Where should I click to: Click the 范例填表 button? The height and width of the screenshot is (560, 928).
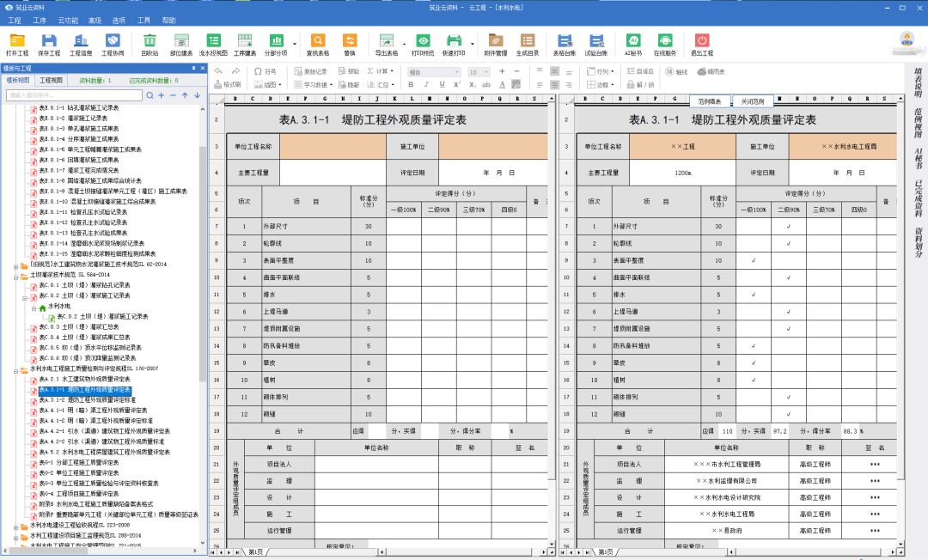tap(710, 101)
